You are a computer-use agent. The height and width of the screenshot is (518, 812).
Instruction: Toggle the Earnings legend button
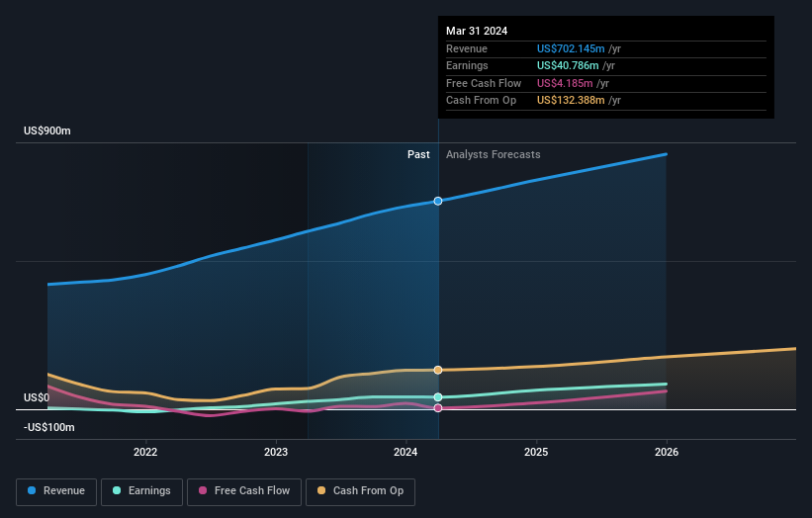(x=141, y=491)
